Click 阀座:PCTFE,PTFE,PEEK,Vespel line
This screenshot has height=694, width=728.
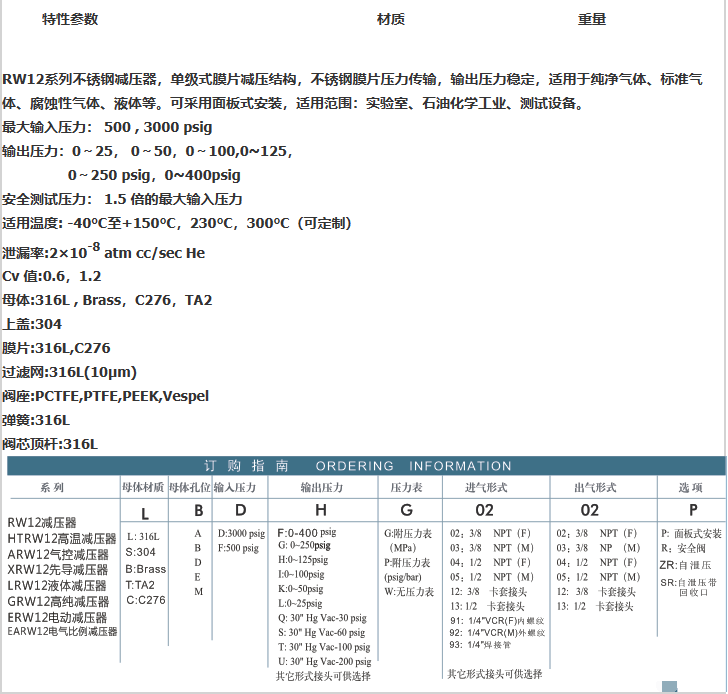point(105,396)
